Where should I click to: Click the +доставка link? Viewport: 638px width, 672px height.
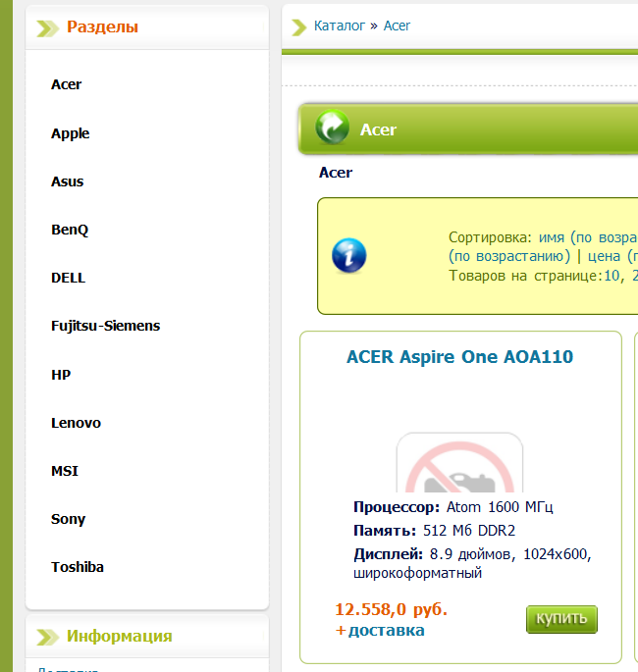coord(380,630)
